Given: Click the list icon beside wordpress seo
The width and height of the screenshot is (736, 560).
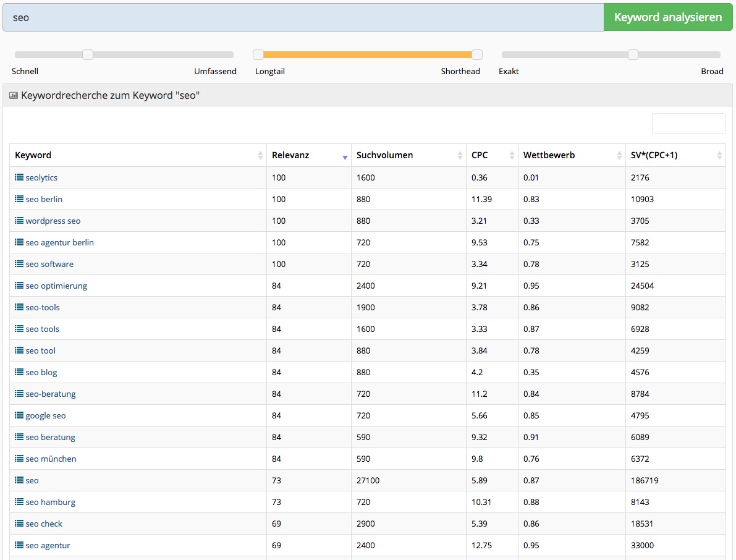Looking at the screenshot, I should pyautogui.click(x=19, y=221).
